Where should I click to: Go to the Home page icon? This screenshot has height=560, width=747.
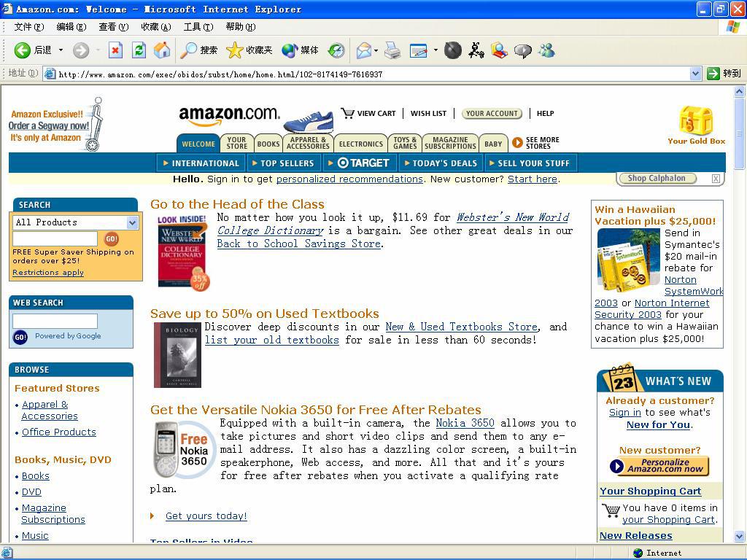click(162, 50)
